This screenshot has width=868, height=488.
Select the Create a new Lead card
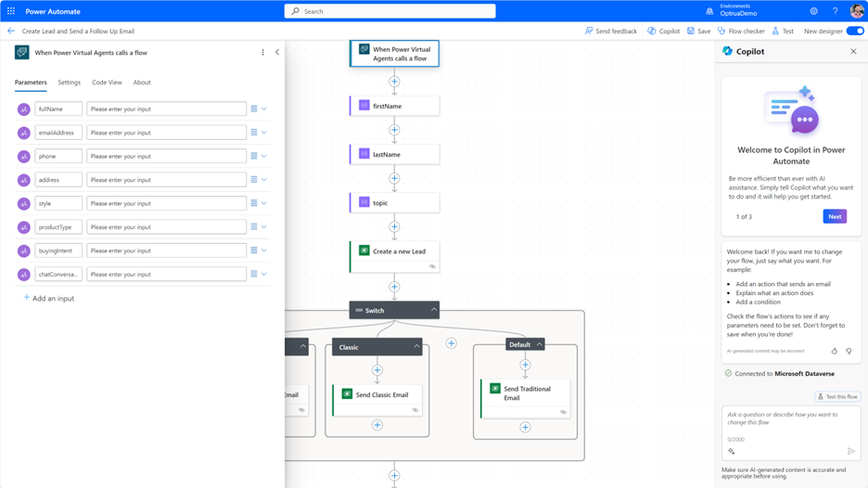click(394, 256)
